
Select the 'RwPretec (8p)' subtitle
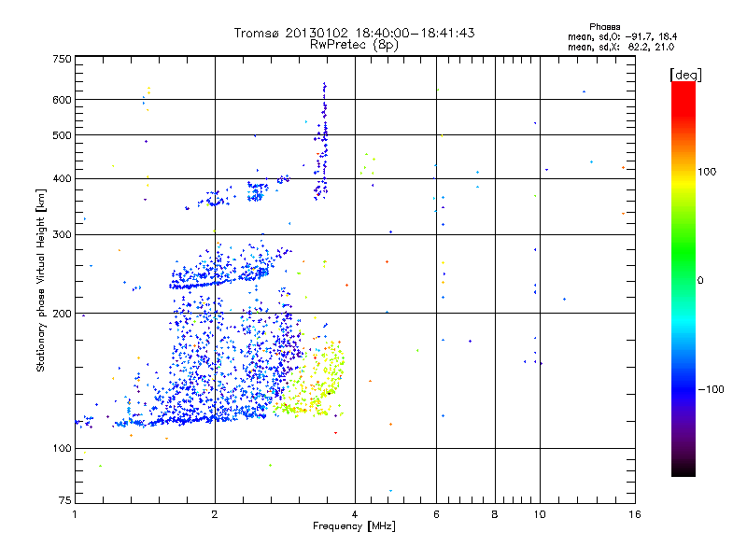354,45
